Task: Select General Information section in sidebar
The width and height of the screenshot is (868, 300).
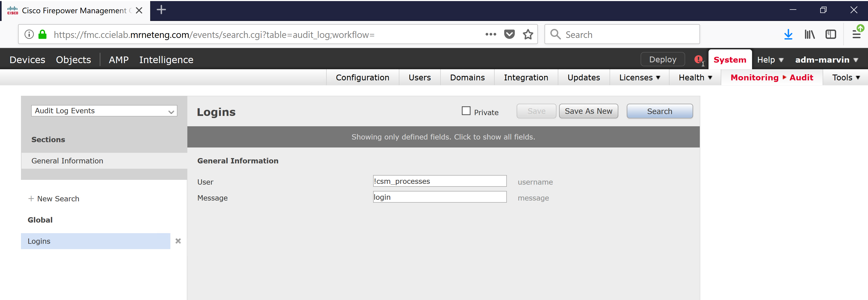Action: [104, 160]
